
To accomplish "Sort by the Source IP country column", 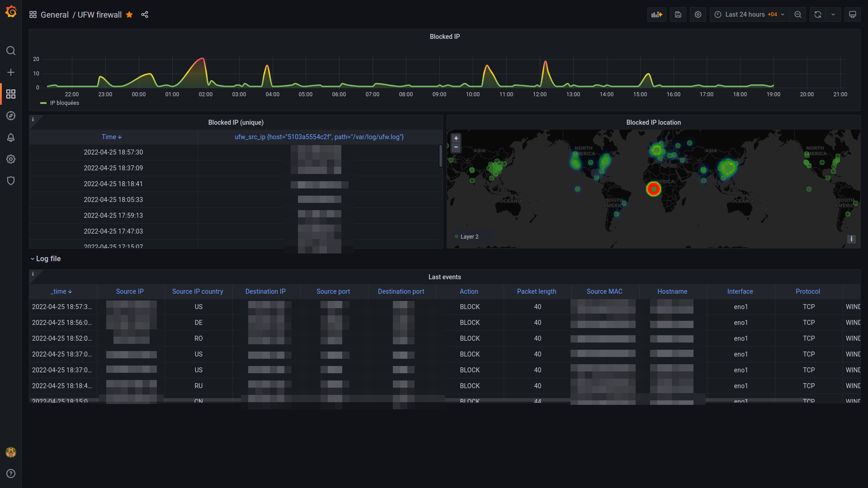I will click(x=198, y=291).
